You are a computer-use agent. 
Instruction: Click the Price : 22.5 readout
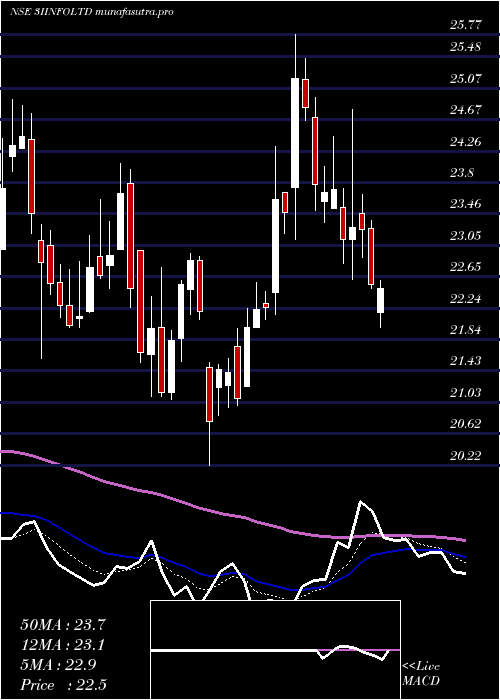(x=63, y=684)
